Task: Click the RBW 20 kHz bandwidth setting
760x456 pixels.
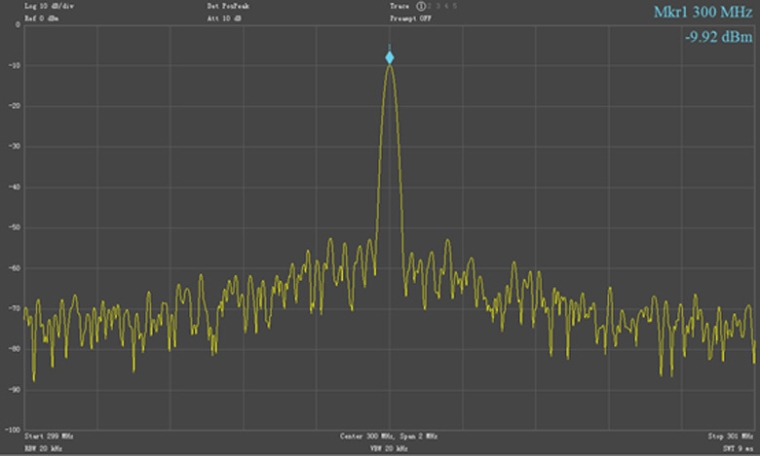Action: [44, 449]
